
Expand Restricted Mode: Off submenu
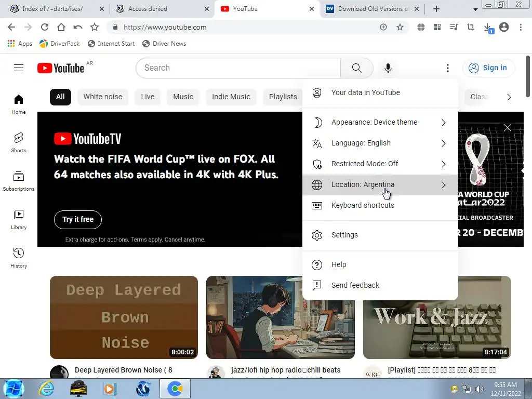[380, 164]
